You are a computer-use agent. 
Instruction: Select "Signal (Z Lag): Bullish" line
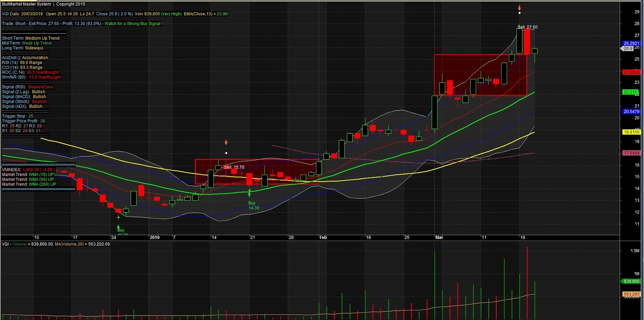pos(24,92)
